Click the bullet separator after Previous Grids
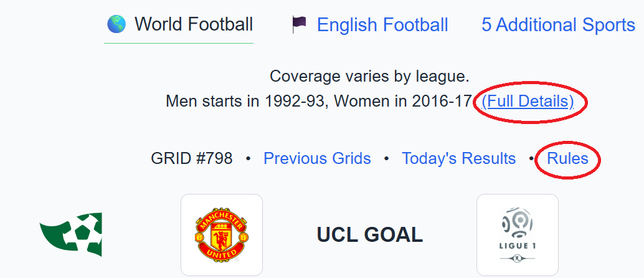 [x=386, y=159]
